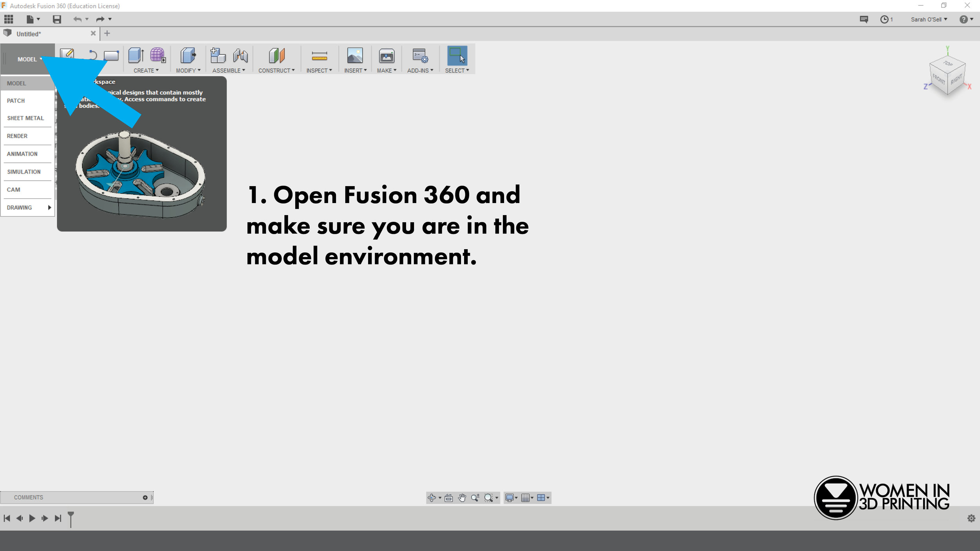The height and width of the screenshot is (551, 980).
Task: Open the Viewports layout dropdown
Action: tap(543, 498)
